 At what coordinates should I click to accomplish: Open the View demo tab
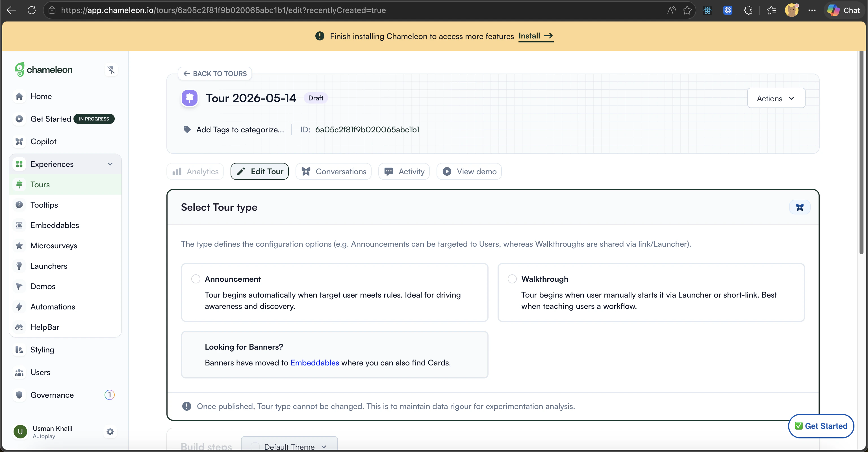[x=469, y=171]
